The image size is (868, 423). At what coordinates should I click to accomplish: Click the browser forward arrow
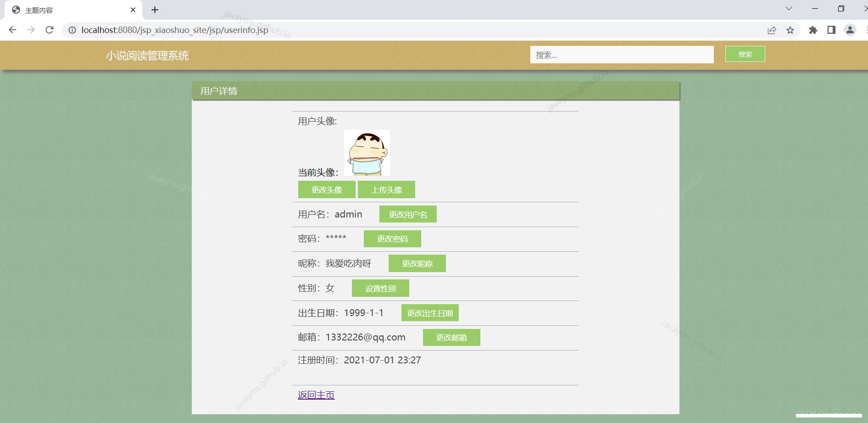click(x=31, y=30)
